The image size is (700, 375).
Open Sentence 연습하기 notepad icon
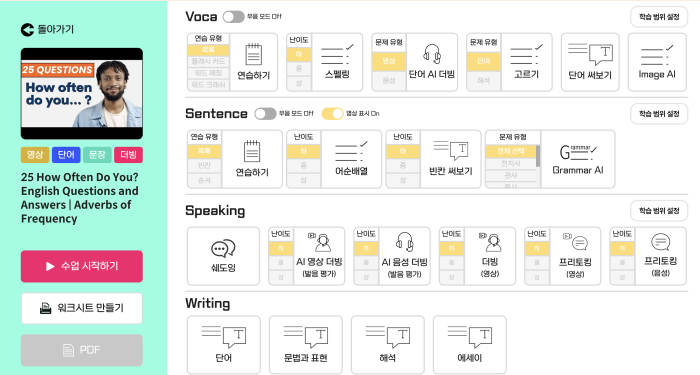pyautogui.click(x=252, y=151)
